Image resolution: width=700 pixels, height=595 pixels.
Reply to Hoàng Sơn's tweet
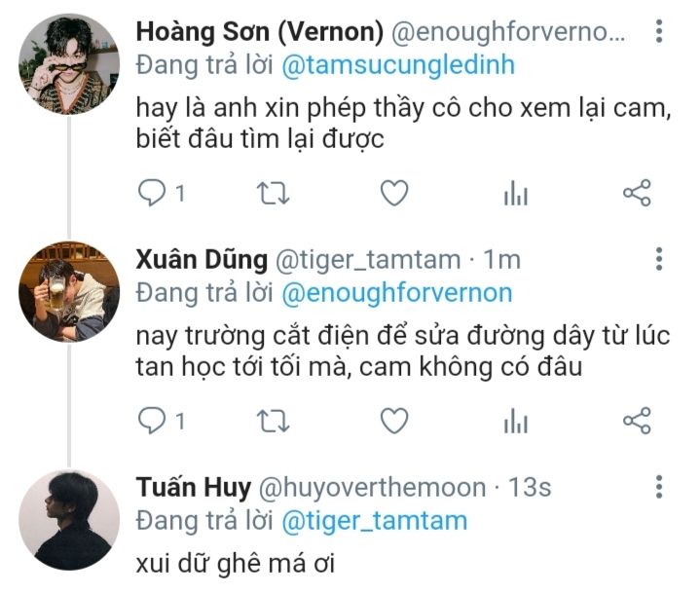click(x=152, y=194)
